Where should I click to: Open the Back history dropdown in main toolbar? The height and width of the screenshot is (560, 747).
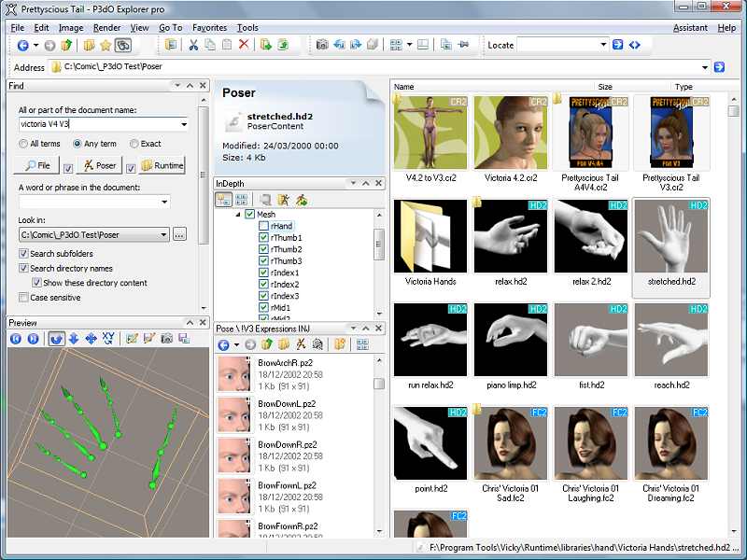click(35, 46)
